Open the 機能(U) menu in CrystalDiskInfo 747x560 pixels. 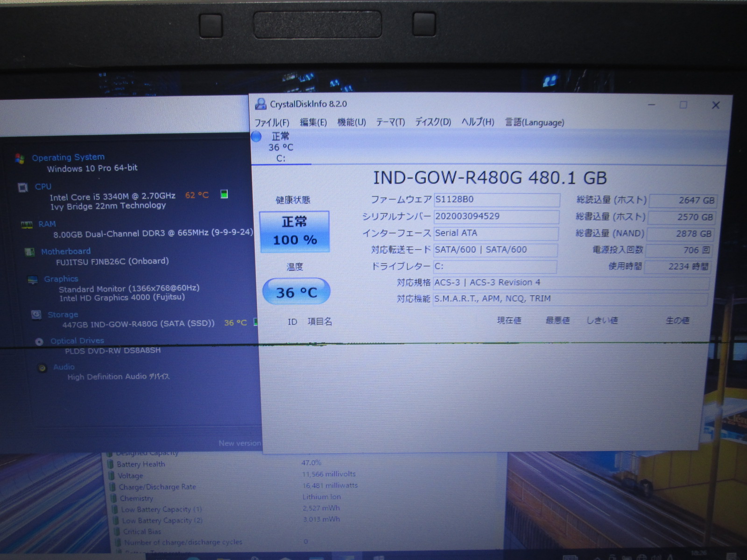[x=352, y=122]
